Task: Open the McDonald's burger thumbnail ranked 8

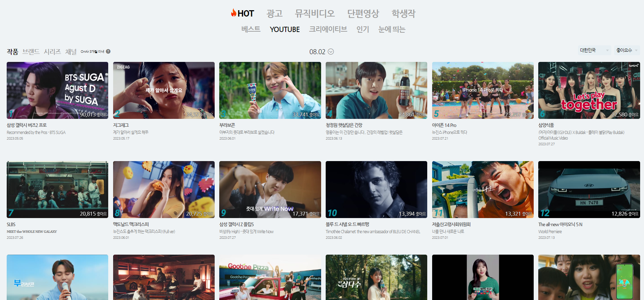Action: tap(164, 190)
